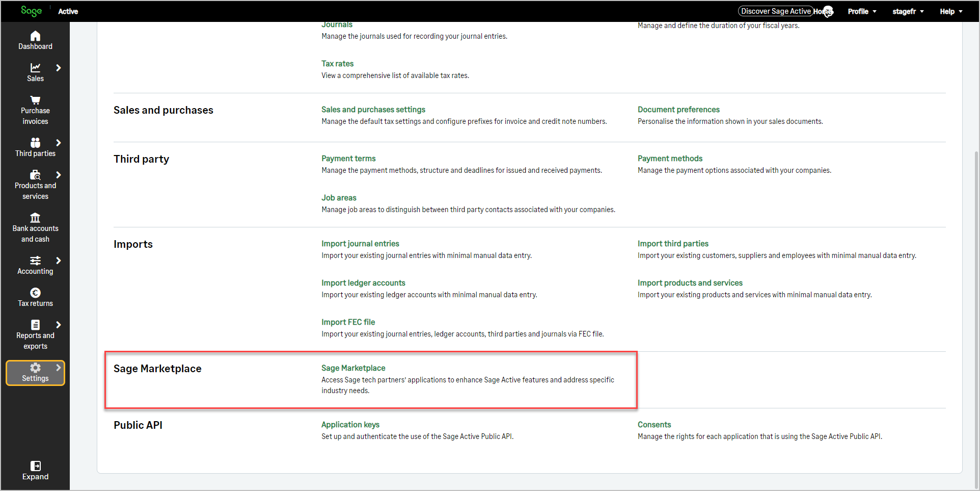Open the Help dropdown menu
Image resolution: width=980 pixels, height=491 pixels.
(951, 11)
